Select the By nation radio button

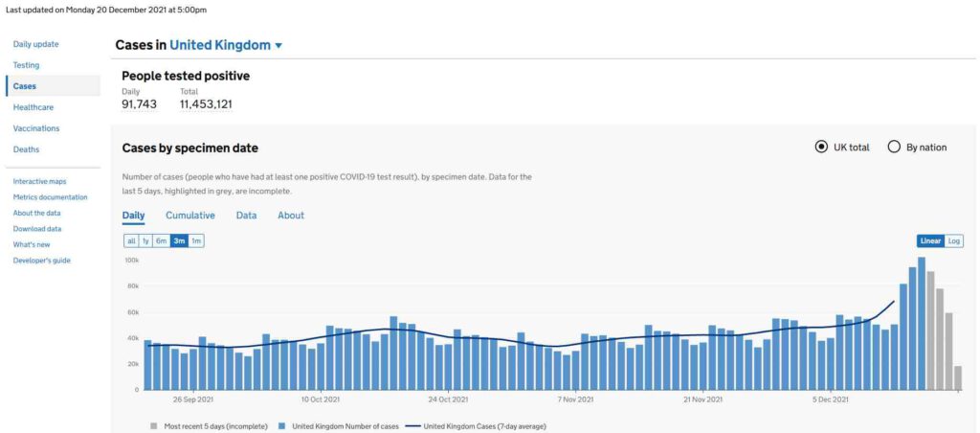(895, 147)
